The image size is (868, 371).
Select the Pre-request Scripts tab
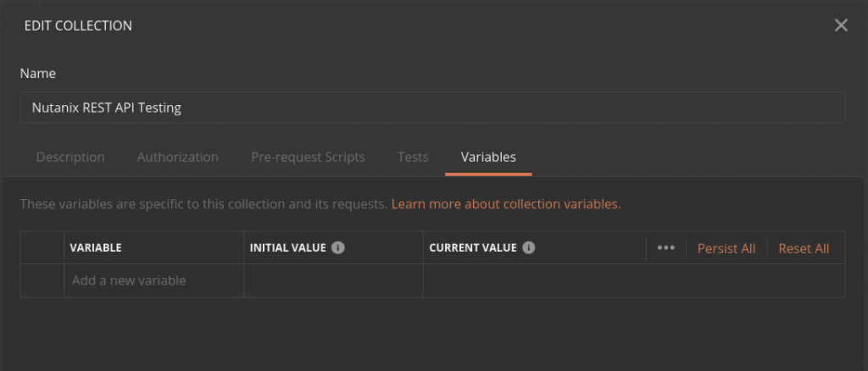tap(308, 157)
